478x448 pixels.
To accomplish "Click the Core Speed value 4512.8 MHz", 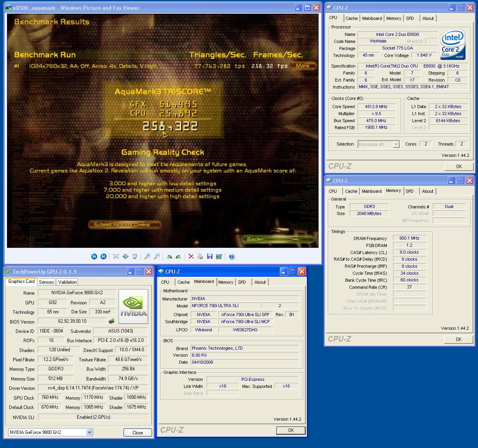I will (x=376, y=107).
